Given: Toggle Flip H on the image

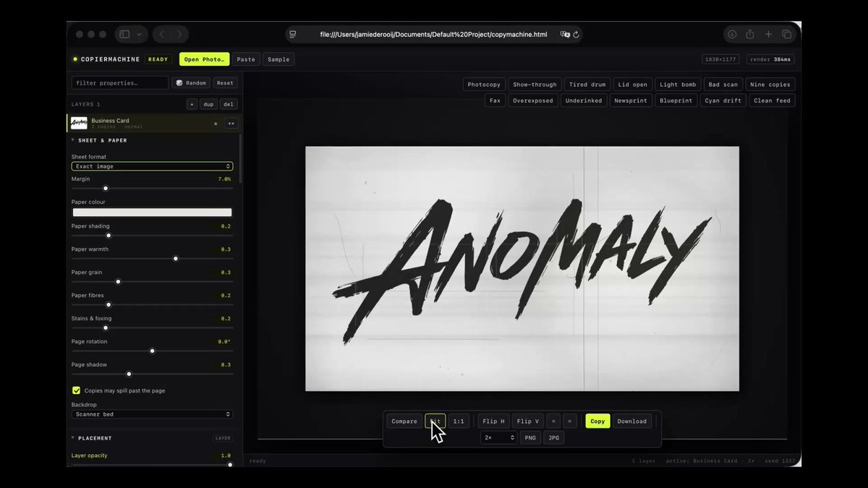Looking at the screenshot, I should pyautogui.click(x=494, y=421).
